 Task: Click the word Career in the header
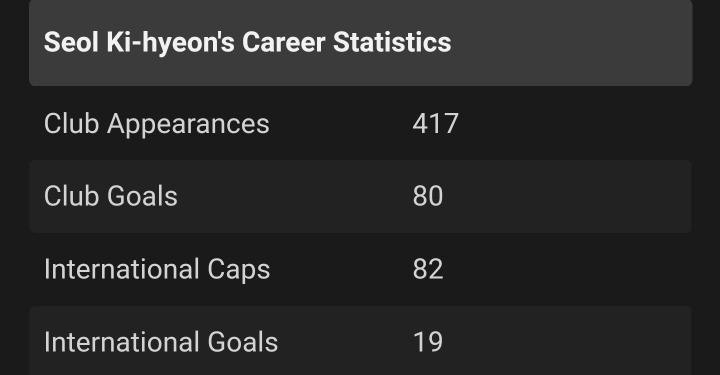tap(284, 42)
